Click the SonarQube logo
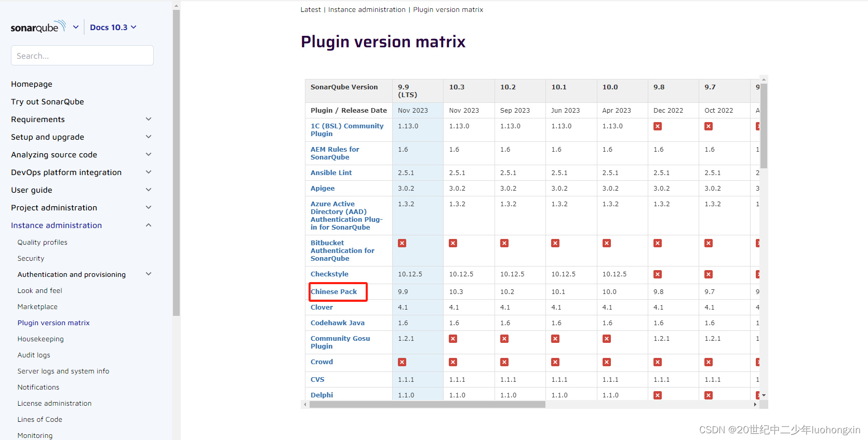Image resolution: width=868 pixels, height=440 pixels. (38, 26)
